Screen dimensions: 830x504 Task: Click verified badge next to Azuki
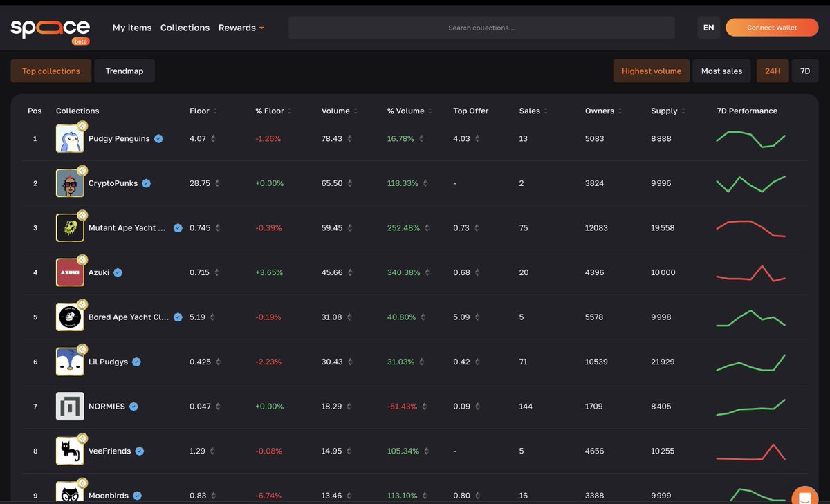pos(118,272)
